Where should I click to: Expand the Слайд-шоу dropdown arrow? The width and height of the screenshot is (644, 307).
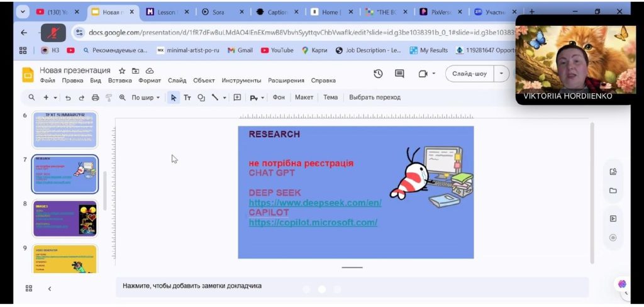click(501, 74)
